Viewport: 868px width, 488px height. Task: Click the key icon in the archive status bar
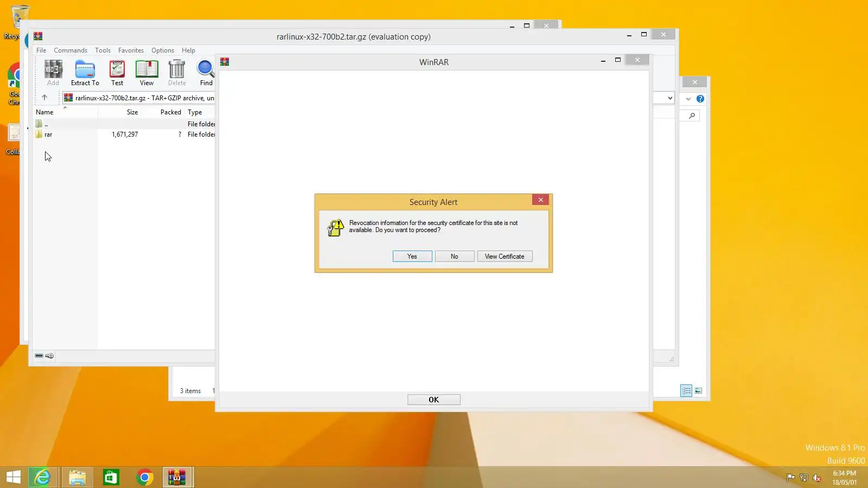[x=49, y=356]
